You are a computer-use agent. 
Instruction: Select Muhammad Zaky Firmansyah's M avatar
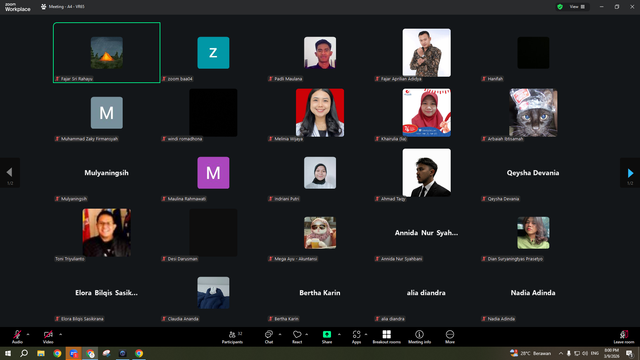pyautogui.click(x=107, y=113)
